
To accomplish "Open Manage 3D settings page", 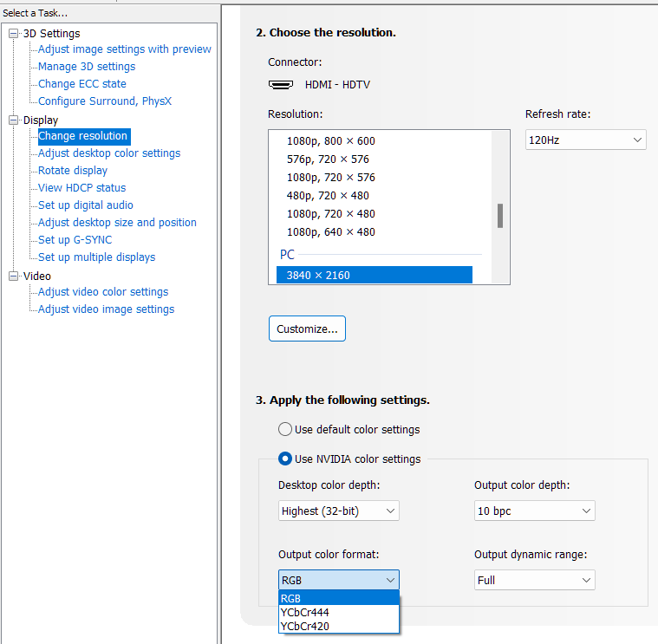I will tap(87, 67).
